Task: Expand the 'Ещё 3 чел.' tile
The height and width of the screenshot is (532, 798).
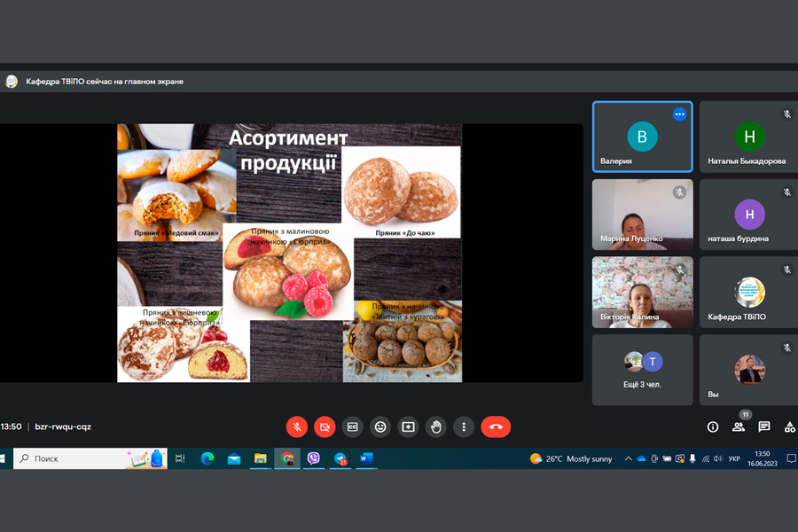Action: point(642,370)
